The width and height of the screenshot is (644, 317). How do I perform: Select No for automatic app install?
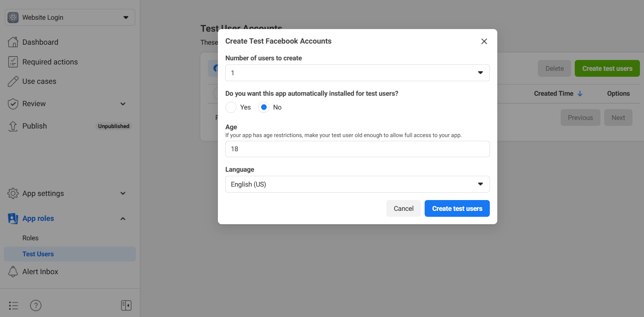[x=264, y=107]
